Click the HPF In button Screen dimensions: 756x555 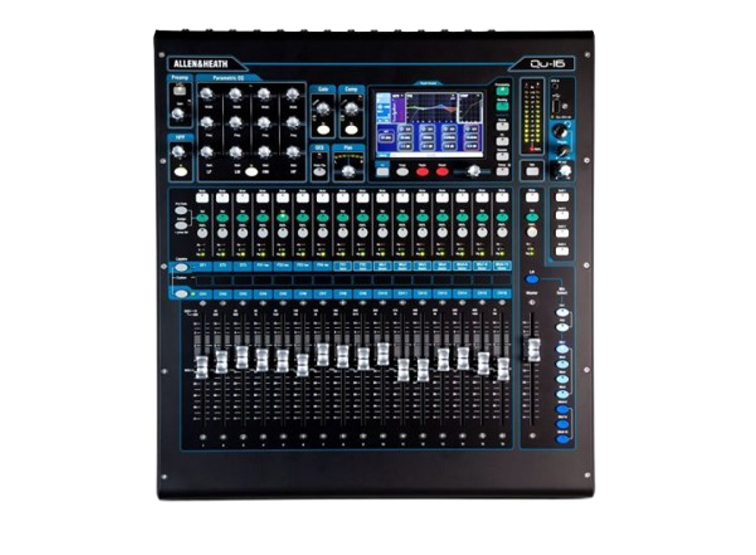181,172
